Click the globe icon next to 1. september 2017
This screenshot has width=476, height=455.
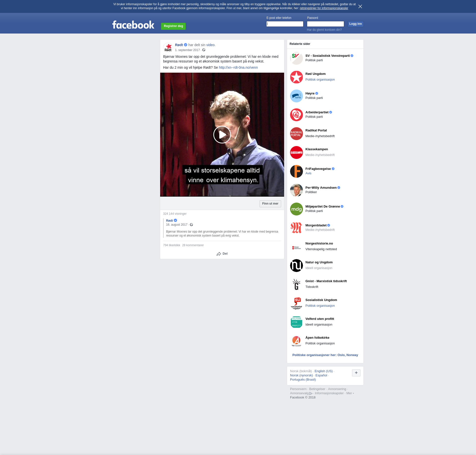point(204,50)
